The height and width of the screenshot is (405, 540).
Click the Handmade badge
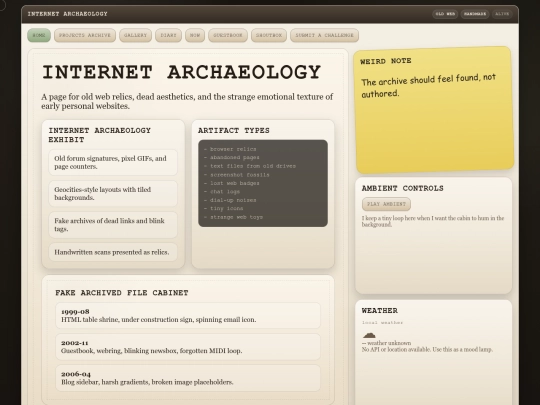pos(475,14)
